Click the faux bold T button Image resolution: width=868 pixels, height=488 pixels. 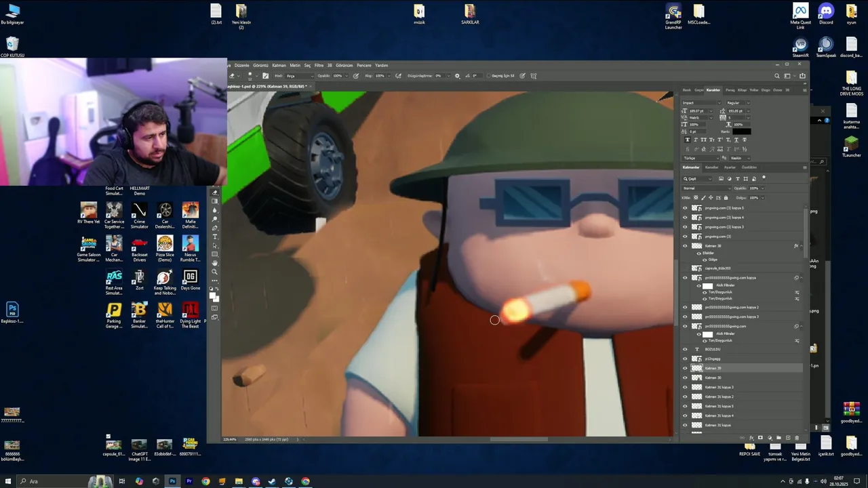pyautogui.click(x=688, y=140)
